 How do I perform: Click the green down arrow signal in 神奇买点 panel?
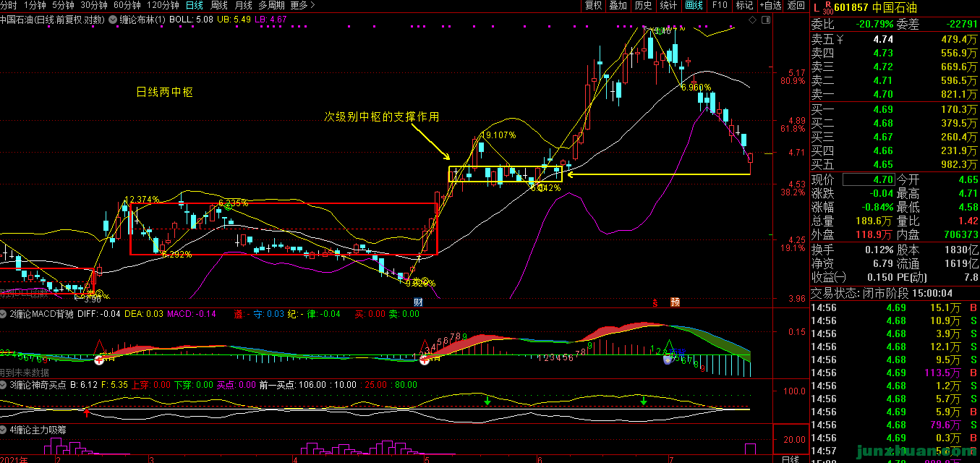coord(487,399)
